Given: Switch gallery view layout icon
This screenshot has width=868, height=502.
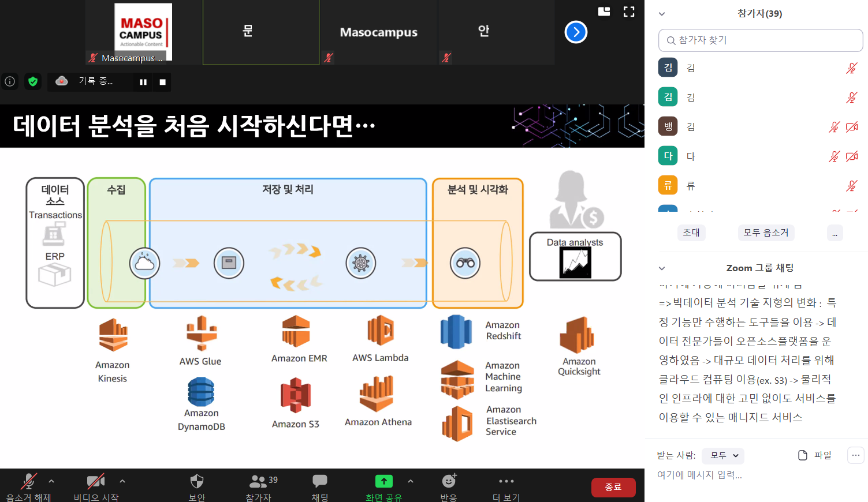Looking at the screenshot, I should tap(604, 12).
